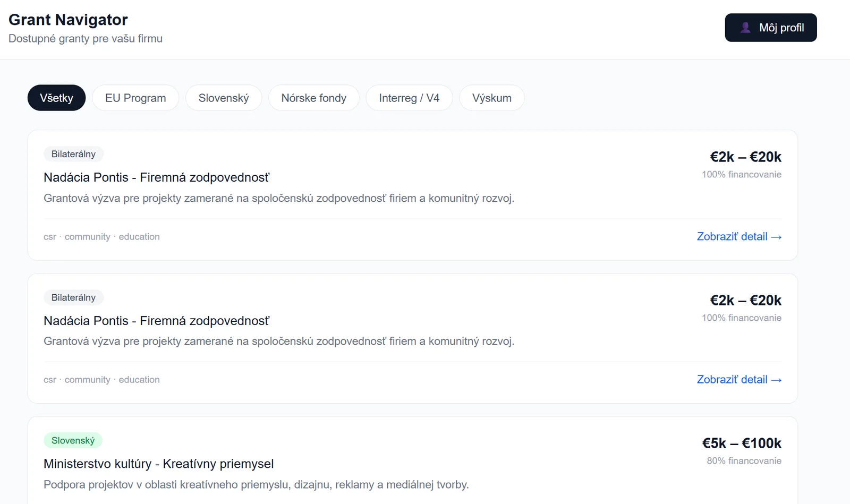Open Zobraziť detail of second Pontis grant
Image resolution: width=850 pixels, height=504 pixels.
[x=739, y=379]
